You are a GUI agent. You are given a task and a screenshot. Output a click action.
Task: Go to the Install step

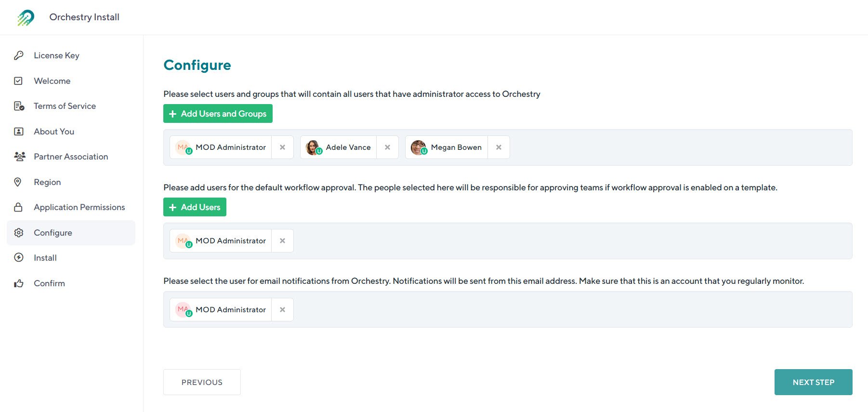pos(71,258)
